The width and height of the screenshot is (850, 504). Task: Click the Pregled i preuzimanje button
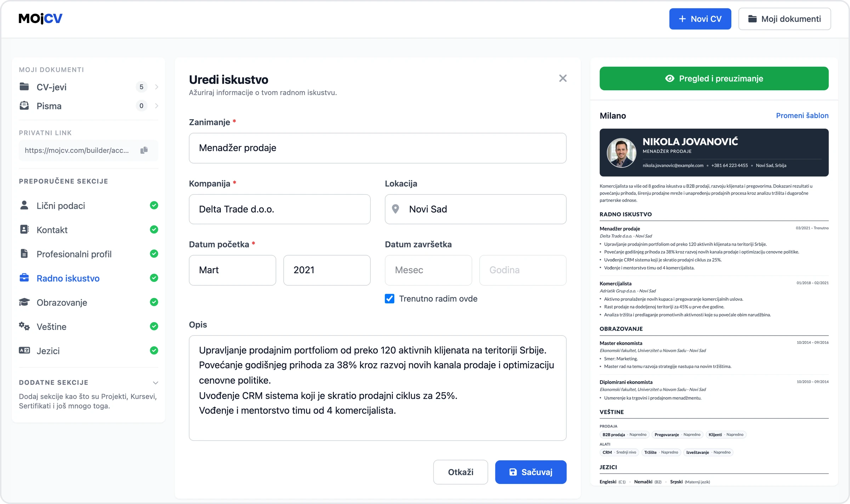[714, 78]
